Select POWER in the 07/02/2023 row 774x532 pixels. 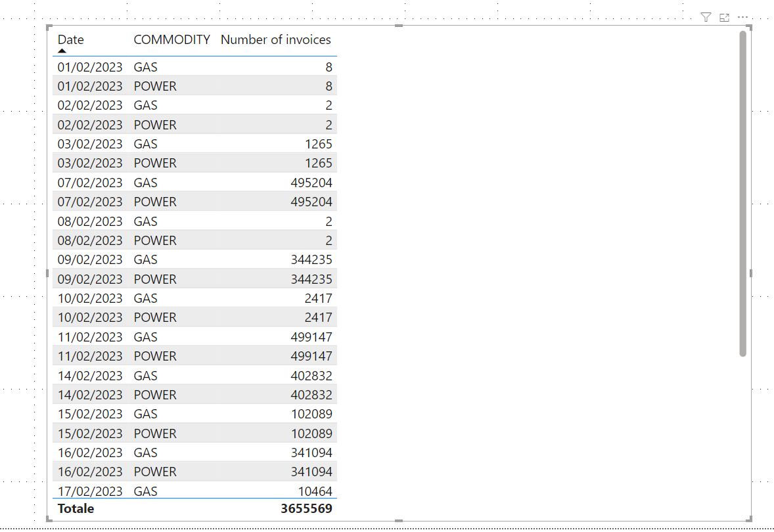pos(155,202)
